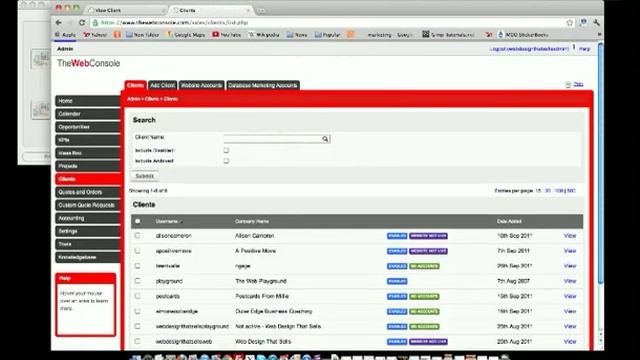Open the Popular bookmarks folder
The image size is (640, 360).
[327, 35]
